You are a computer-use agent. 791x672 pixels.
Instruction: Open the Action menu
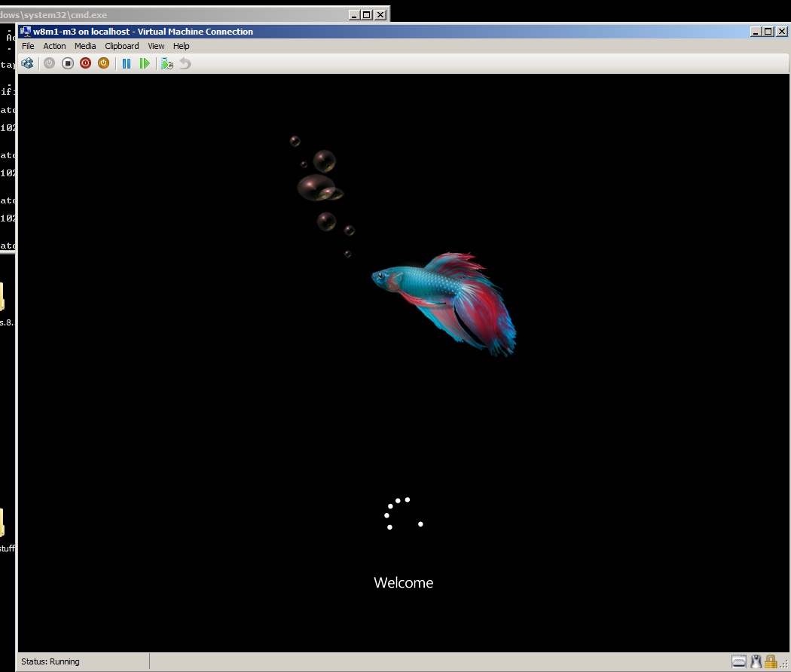(x=54, y=46)
